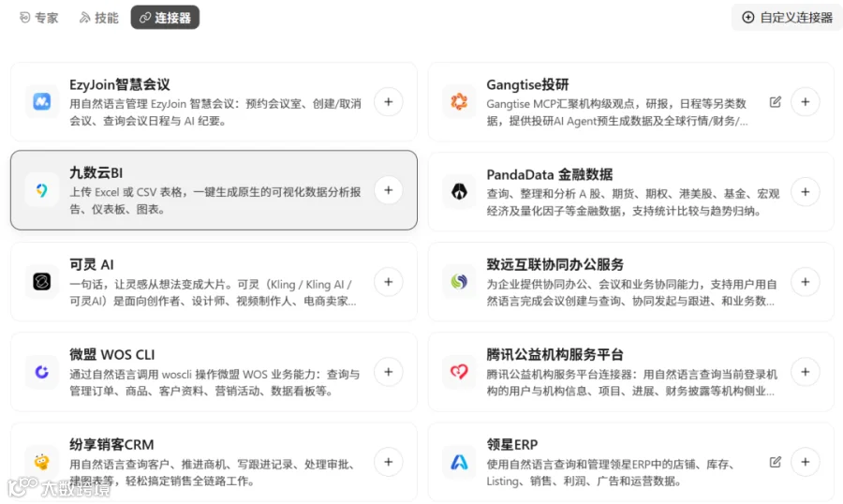Click the 可灵 AI logo thumbnail
The height and width of the screenshot is (504, 843).
tap(42, 282)
